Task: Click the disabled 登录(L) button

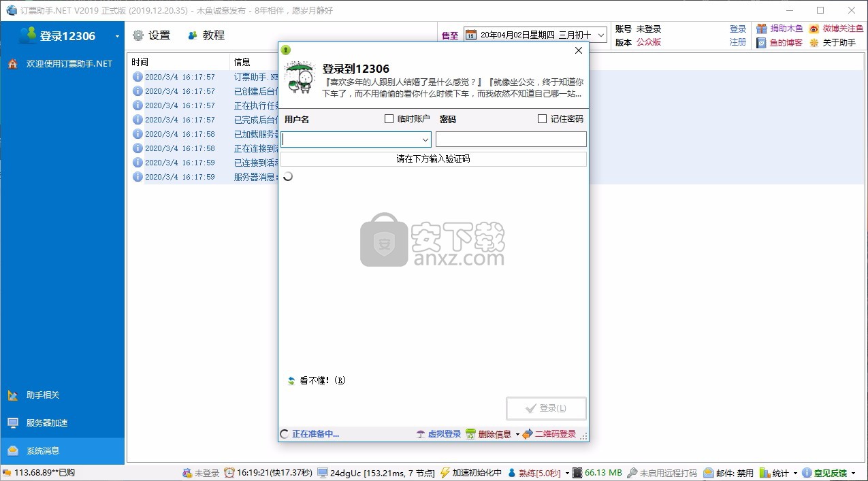Action: point(546,408)
